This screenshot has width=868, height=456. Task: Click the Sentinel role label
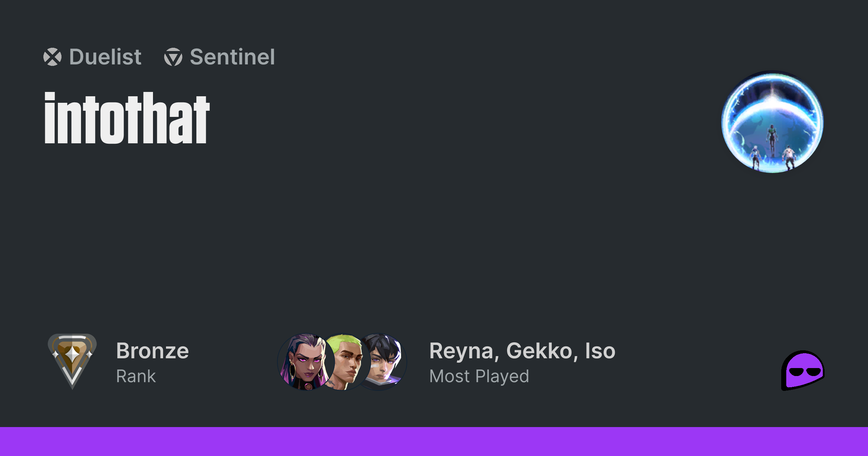[232, 57]
